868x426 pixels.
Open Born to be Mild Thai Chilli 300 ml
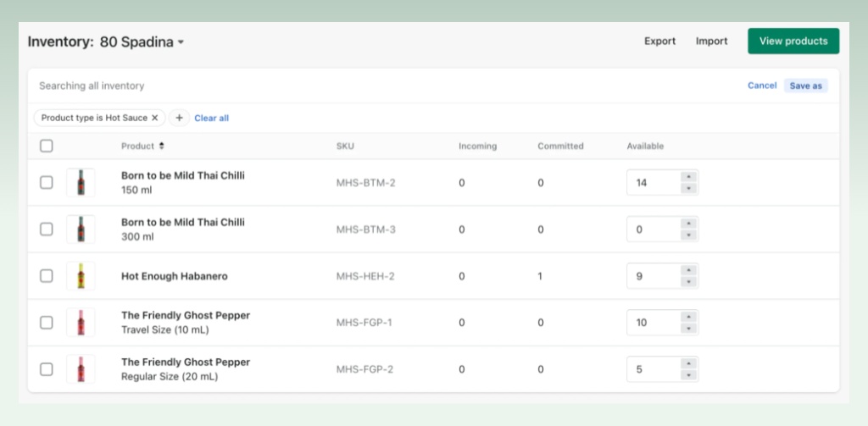[183, 223]
